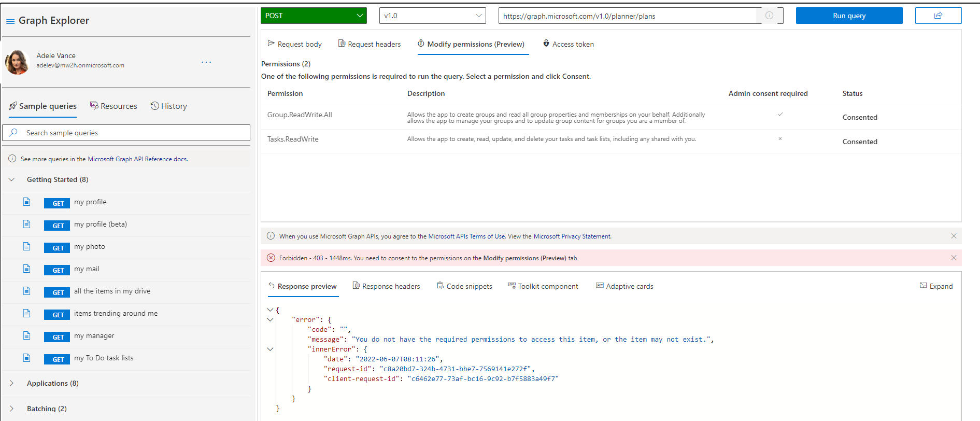
Task: Open the Microsoft Graph API Reference docs link
Action: pyautogui.click(x=137, y=159)
